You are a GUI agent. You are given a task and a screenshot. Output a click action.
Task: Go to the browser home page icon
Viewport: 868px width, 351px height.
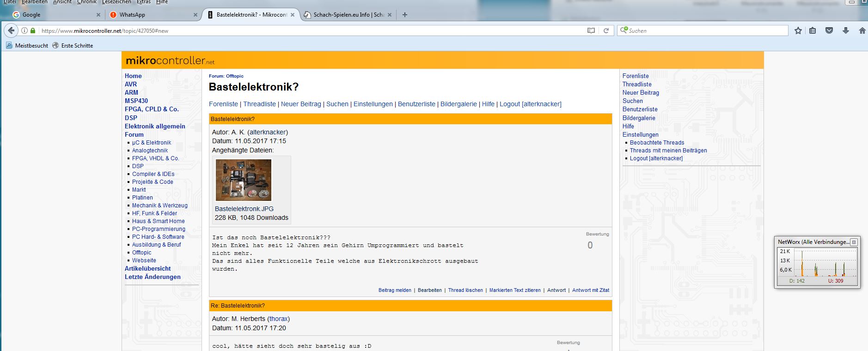862,30
